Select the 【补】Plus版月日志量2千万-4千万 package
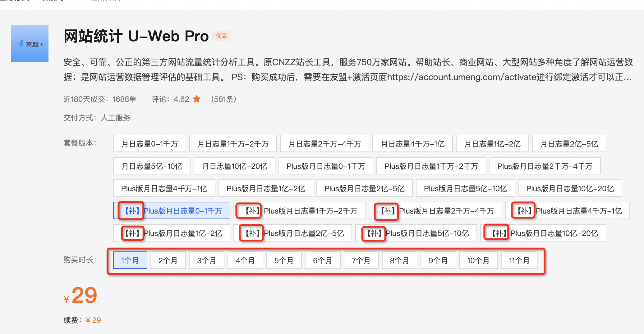644x334 pixels. pyautogui.click(x=435, y=210)
